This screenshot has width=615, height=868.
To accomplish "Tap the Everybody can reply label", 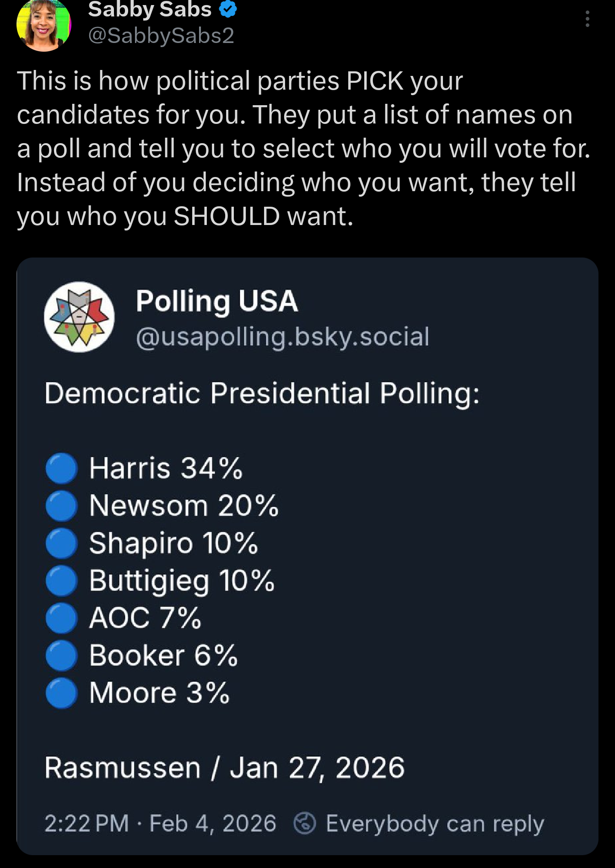I will coord(435,824).
